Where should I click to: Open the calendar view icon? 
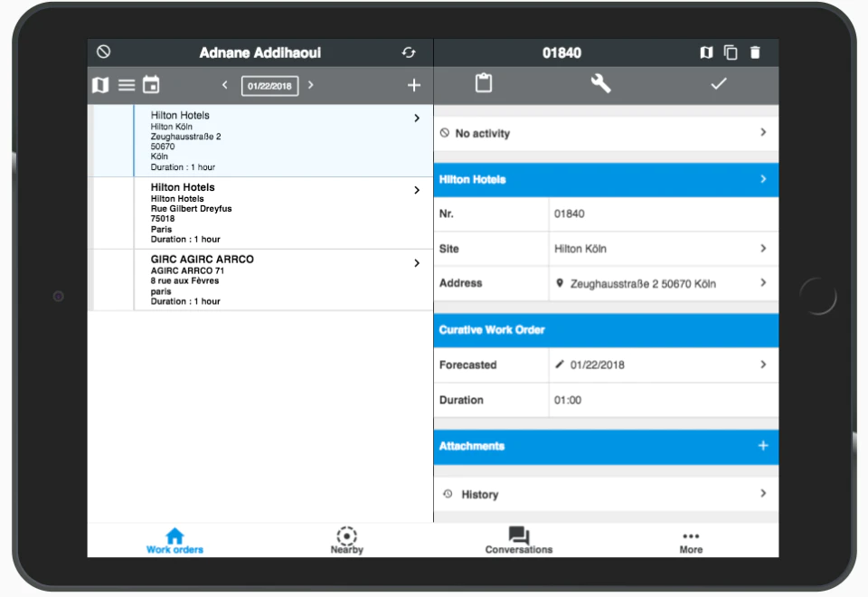coord(151,85)
